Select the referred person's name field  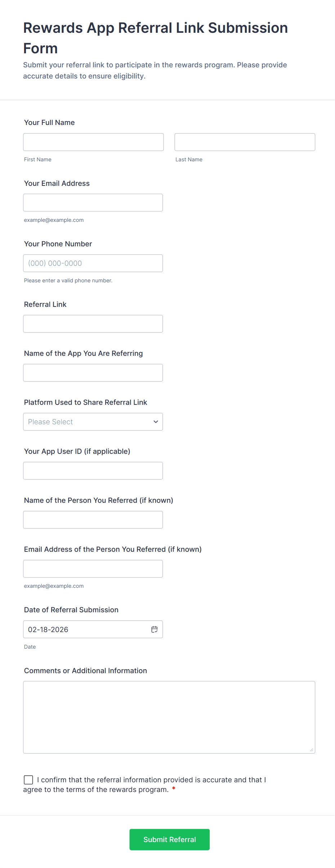pos(93,520)
